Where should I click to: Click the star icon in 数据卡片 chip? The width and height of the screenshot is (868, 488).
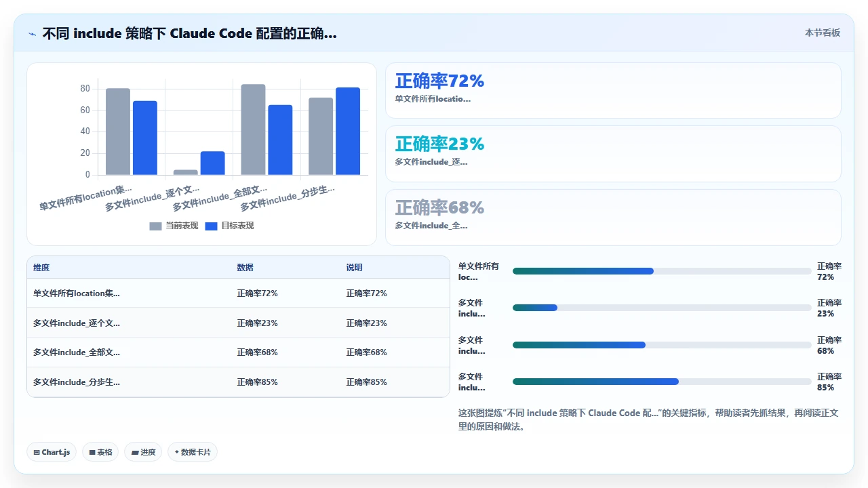tap(177, 452)
